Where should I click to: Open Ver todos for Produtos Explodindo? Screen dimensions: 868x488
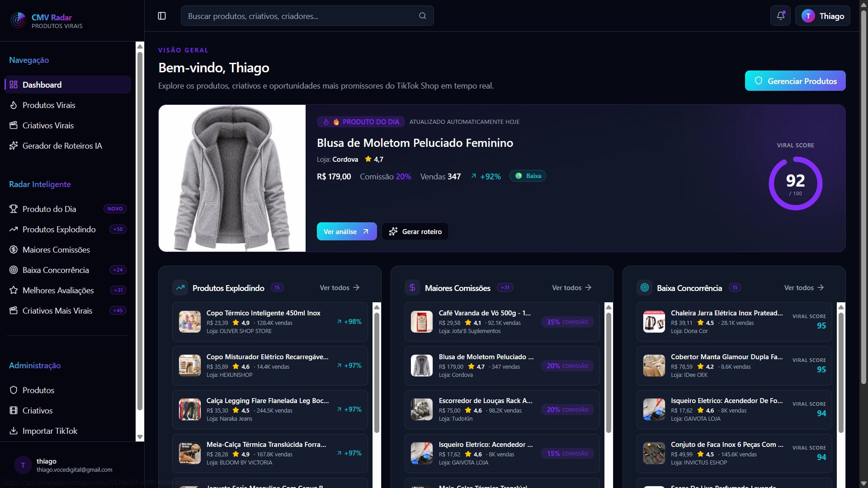point(340,287)
